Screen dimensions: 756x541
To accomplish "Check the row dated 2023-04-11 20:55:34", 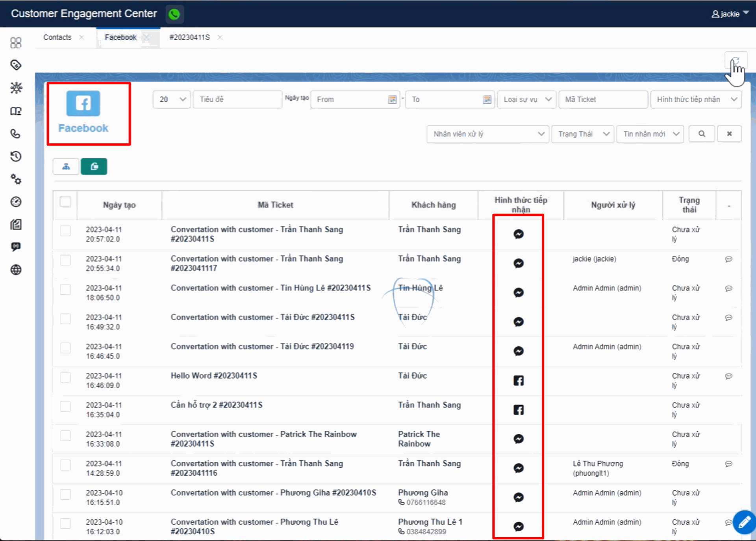I will pos(65,260).
